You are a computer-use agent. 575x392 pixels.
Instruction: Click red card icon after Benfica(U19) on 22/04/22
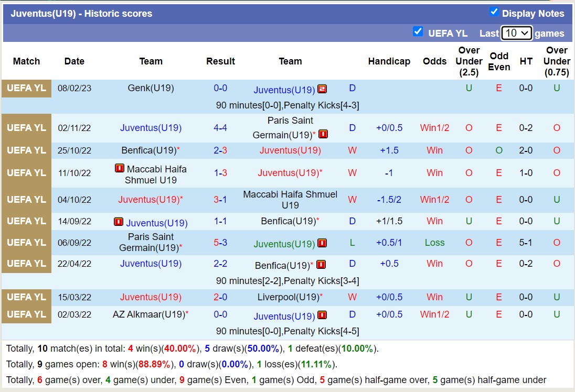[321, 265]
